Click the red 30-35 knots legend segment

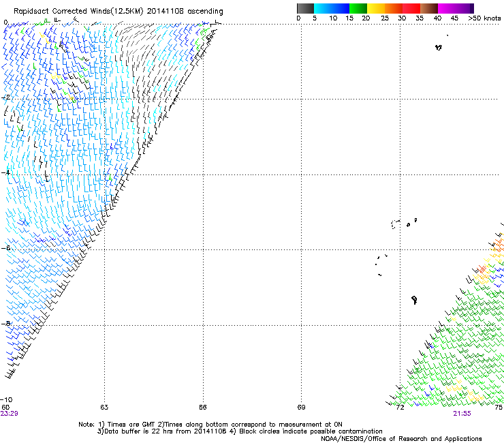pyautogui.click(x=411, y=8)
